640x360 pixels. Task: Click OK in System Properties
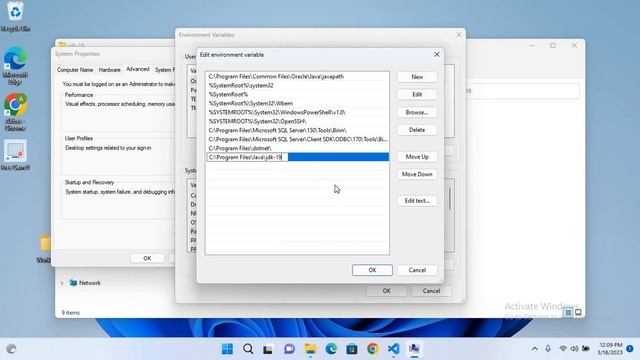(x=147, y=258)
